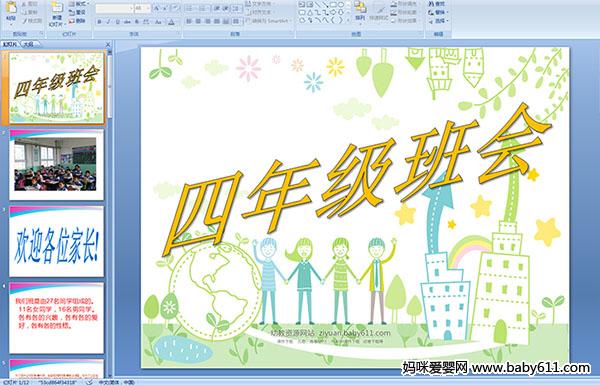Switch to the Outline (大纲) pane tab
The height and width of the screenshot is (385, 600).
click(29, 44)
